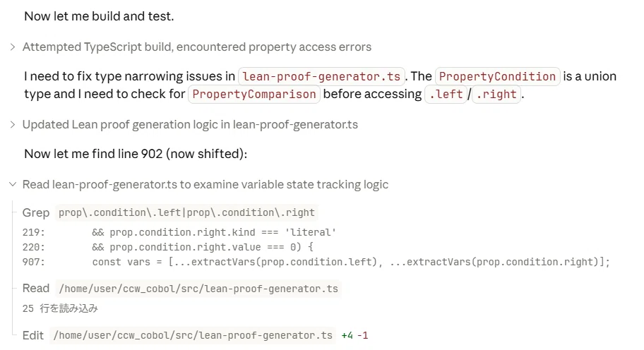Expand the 'Attempted TypeScript build' chevron
Viewport: 644px width, 350px height.
12,47
